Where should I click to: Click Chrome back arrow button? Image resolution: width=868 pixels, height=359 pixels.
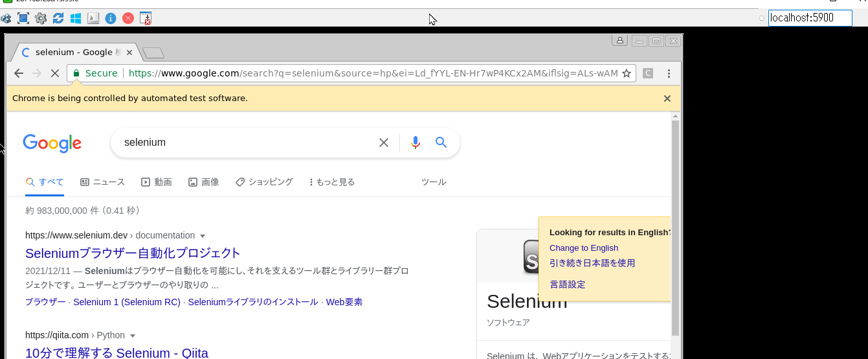(x=19, y=73)
